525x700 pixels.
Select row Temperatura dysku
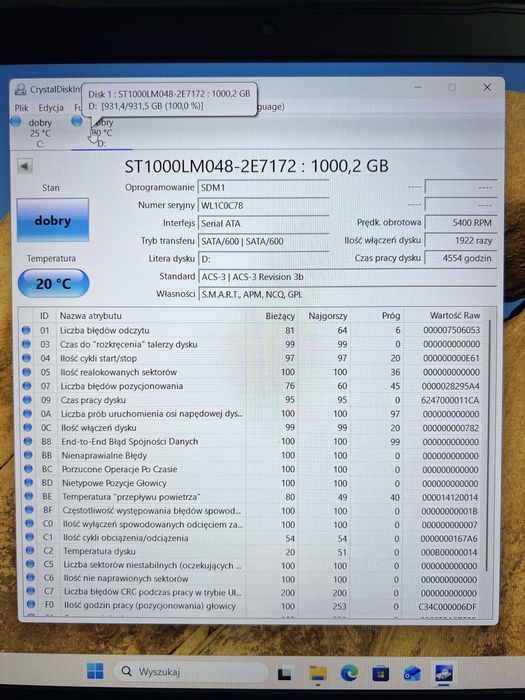pyautogui.click(x=254, y=551)
